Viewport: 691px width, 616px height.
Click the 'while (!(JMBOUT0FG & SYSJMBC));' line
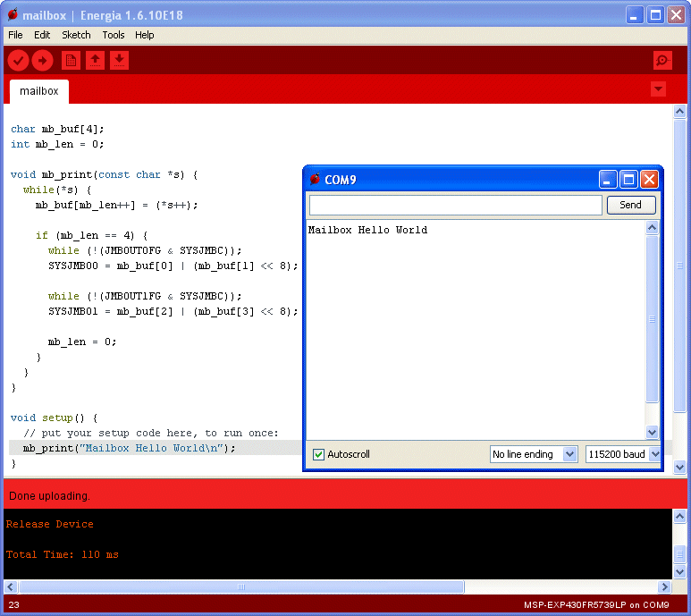(x=145, y=250)
